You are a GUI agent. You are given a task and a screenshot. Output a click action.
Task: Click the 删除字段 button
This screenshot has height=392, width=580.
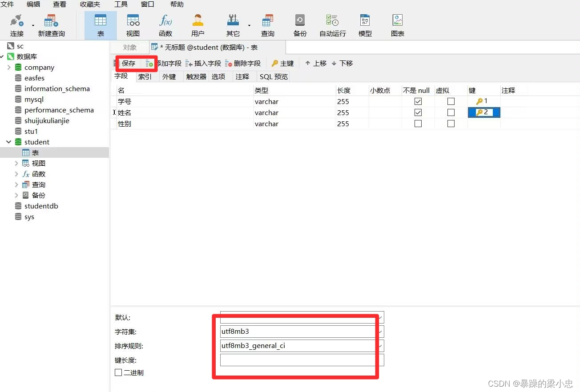[x=243, y=63]
